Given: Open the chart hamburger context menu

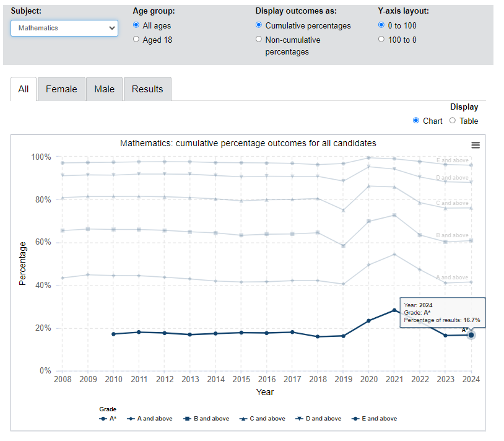Looking at the screenshot, I should tap(476, 146).
